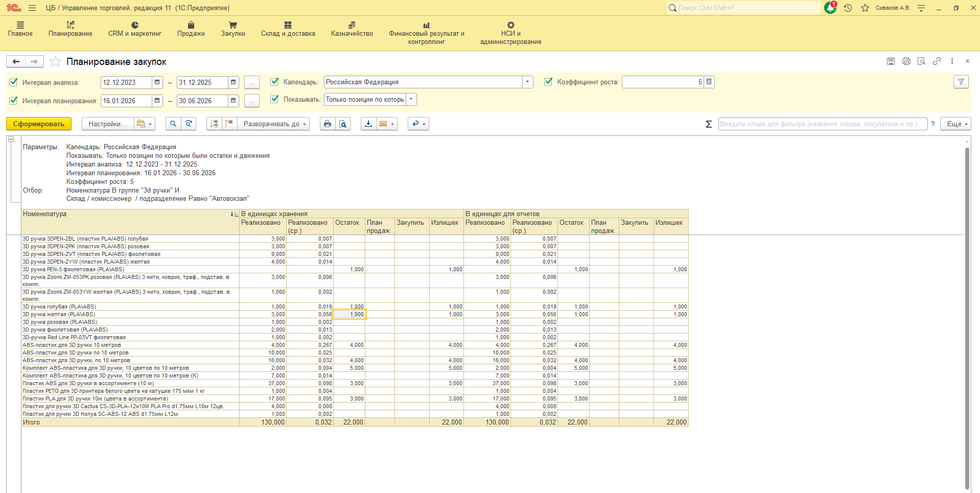The image size is (980, 493).
Task: Click the get link chain icon
Action: tap(937, 61)
